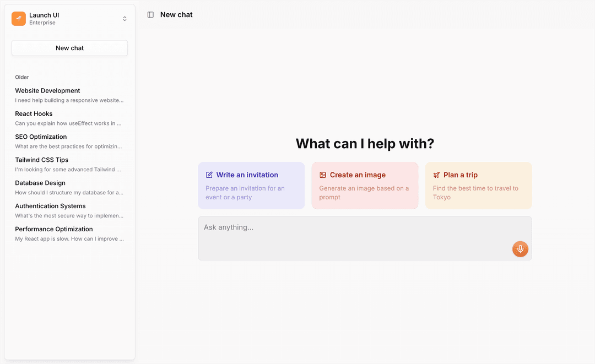This screenshot has width=595, height=364.
Task: Open the Enterprise workspace switcher chevron
Action: pyautogui.click(x=125, y=18)
